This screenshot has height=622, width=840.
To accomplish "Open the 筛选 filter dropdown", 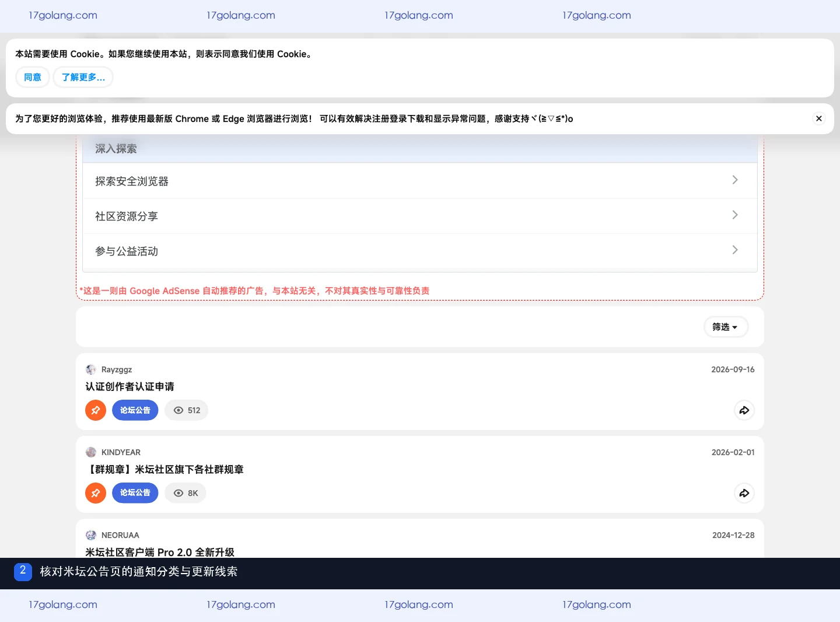I will tap(726, 327).
